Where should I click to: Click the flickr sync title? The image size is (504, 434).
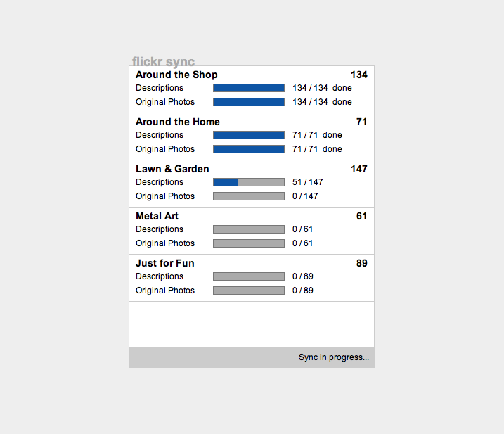[x=163, y=61]
